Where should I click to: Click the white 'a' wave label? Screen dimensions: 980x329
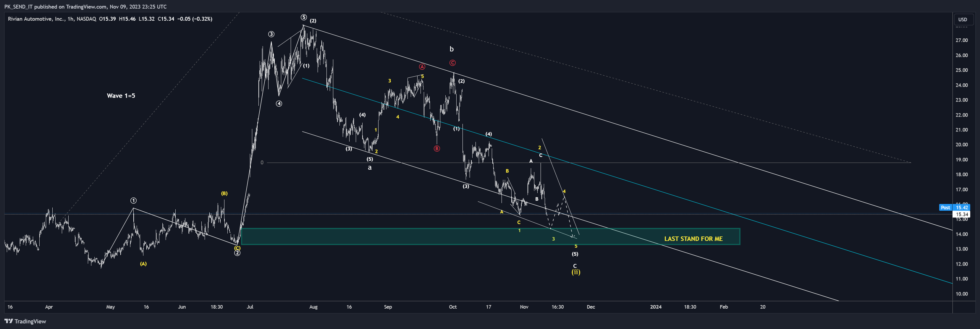[369, 168]
